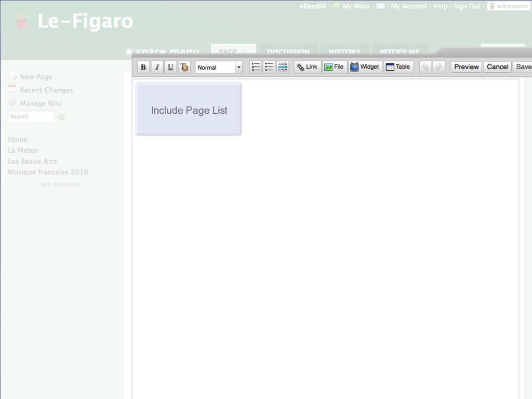Viewport: 532px width, 399px height.
Task: Open My Wikis
Action: [x=356, y=6]
